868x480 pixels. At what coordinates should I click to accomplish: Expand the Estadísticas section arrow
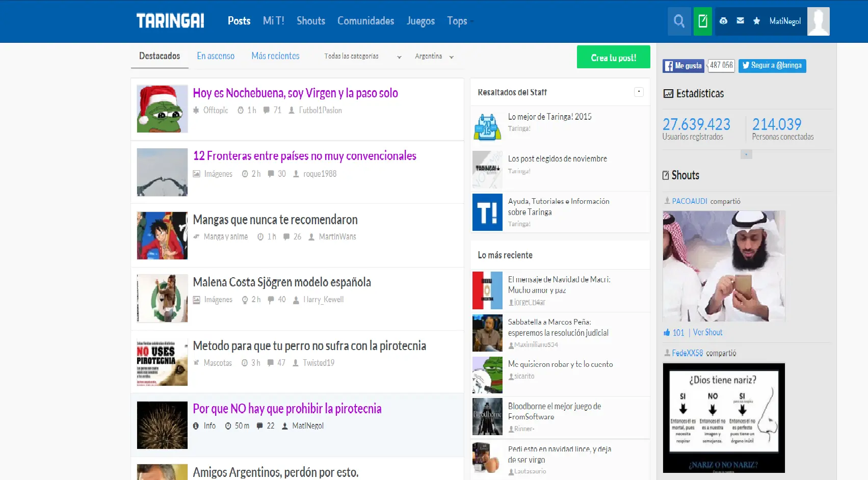click(x=746, y=154)
